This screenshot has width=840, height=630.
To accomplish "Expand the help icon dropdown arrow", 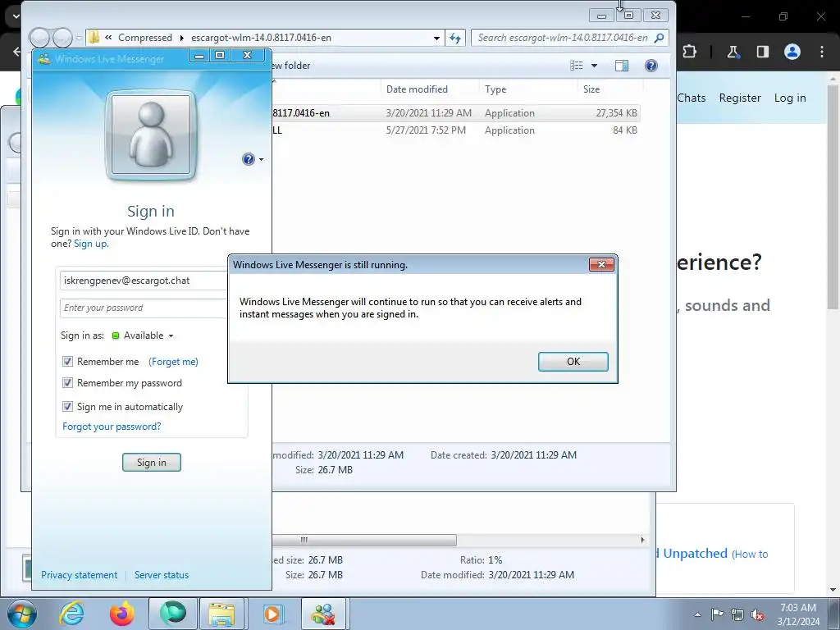I will coord(262,160).
